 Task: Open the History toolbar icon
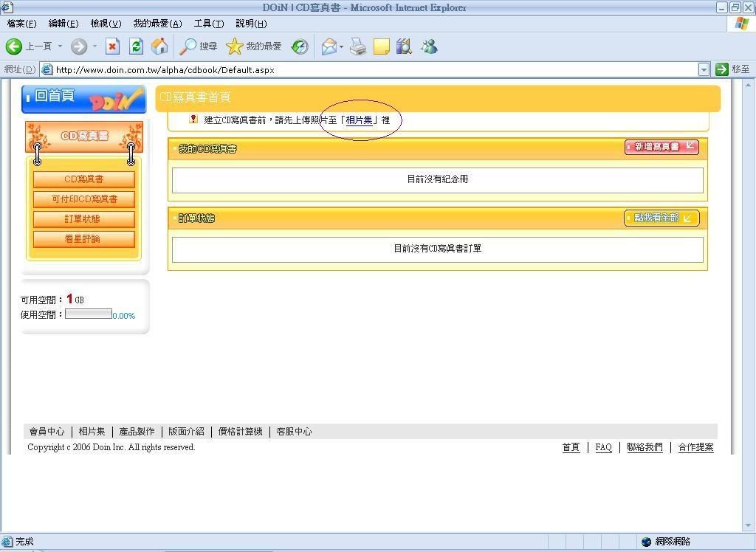pos(300,46)
